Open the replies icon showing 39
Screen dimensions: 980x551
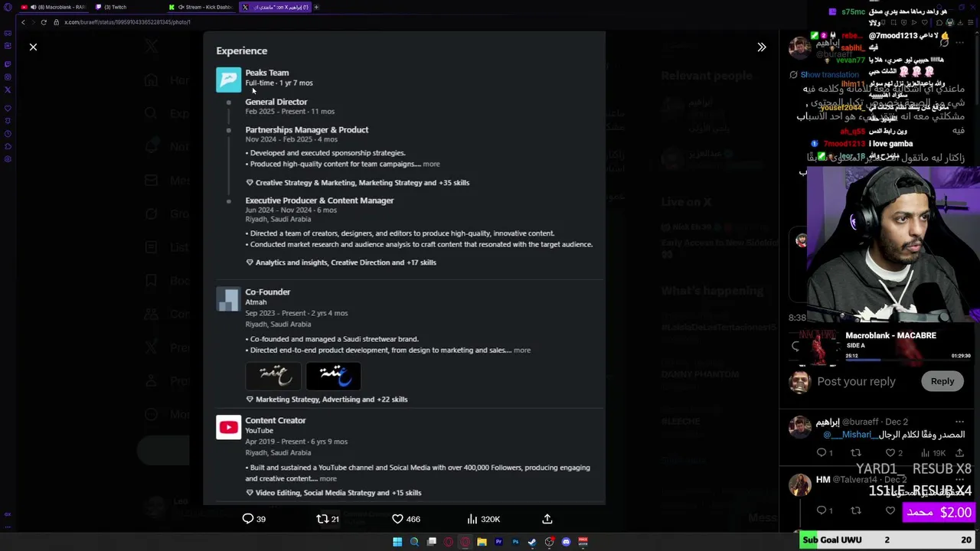tap(253, 519)
